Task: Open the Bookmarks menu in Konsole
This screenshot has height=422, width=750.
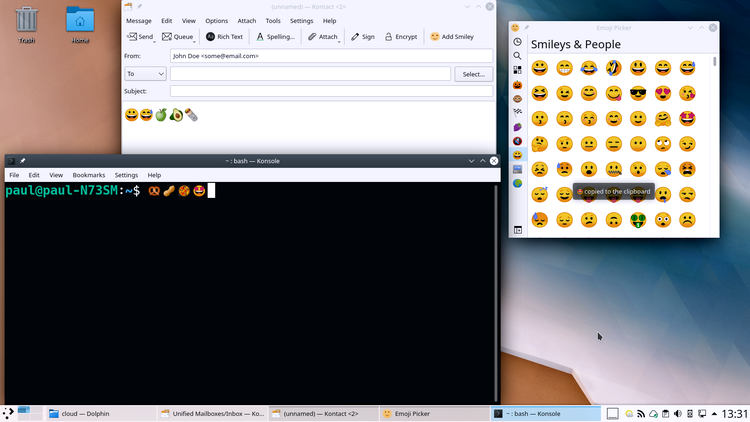Action: pyautogui.click(x=88, y=175)
